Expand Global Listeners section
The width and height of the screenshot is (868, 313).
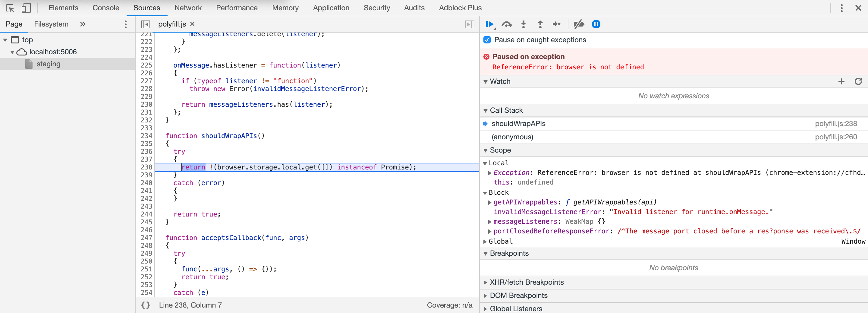coord(486,309)
